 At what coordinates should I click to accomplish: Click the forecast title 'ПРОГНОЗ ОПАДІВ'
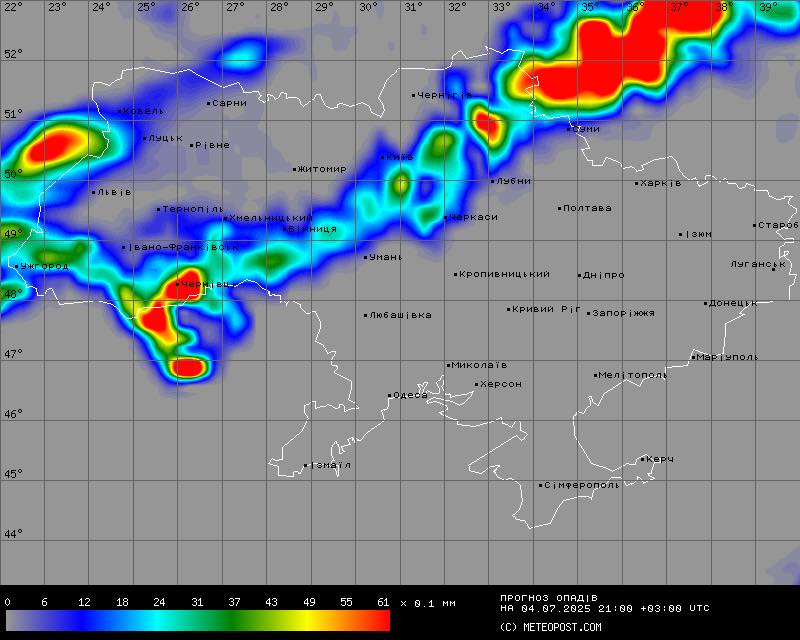coord(549,597)
